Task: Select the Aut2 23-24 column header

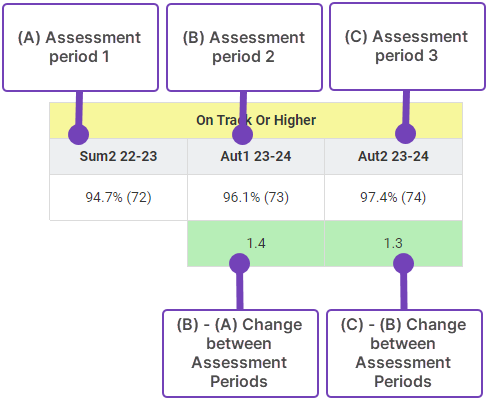Action: click(393, 156)
